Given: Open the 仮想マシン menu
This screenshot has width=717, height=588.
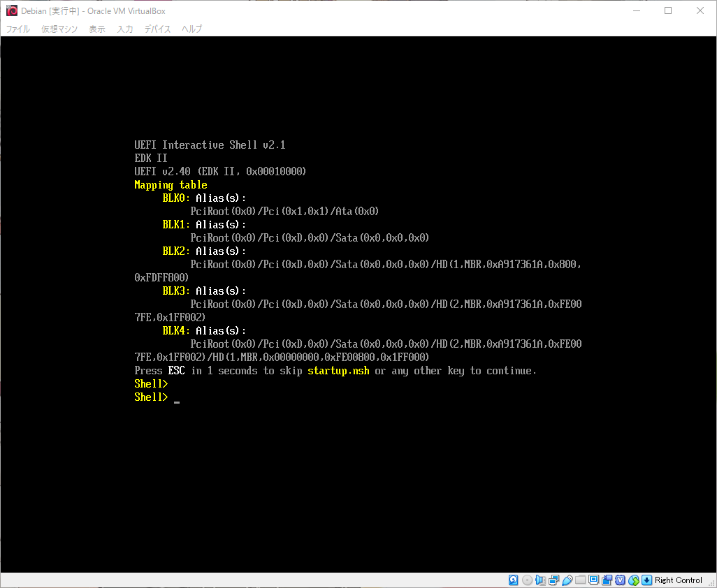Looking at the screenshot, I should coord(59,29).
